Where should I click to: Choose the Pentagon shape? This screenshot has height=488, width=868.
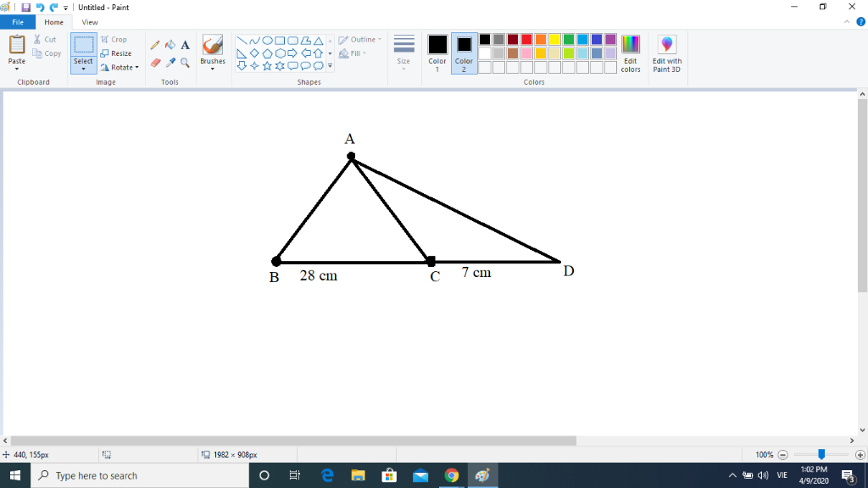(x=267, y=53)
